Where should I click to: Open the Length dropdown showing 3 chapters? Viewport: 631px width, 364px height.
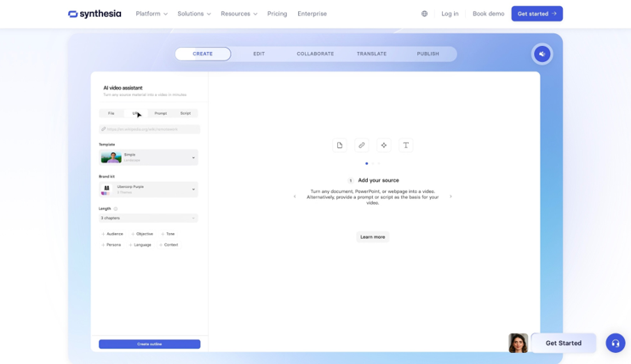148,219
